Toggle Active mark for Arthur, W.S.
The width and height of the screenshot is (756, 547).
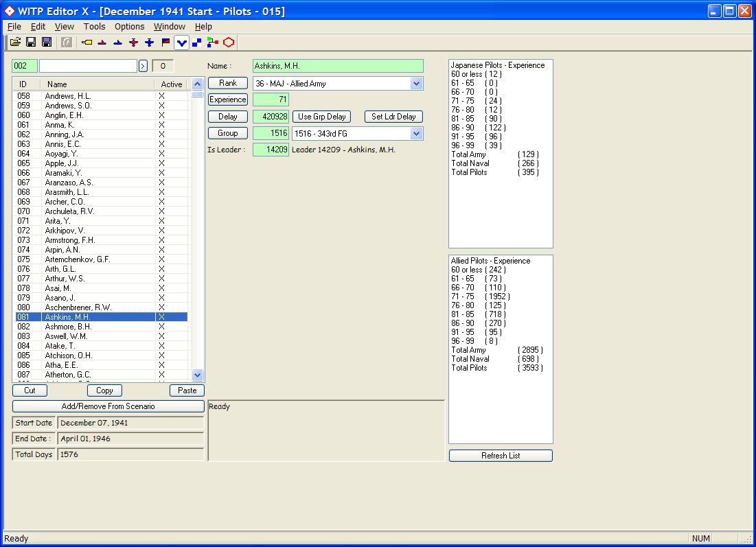(161, 279)
